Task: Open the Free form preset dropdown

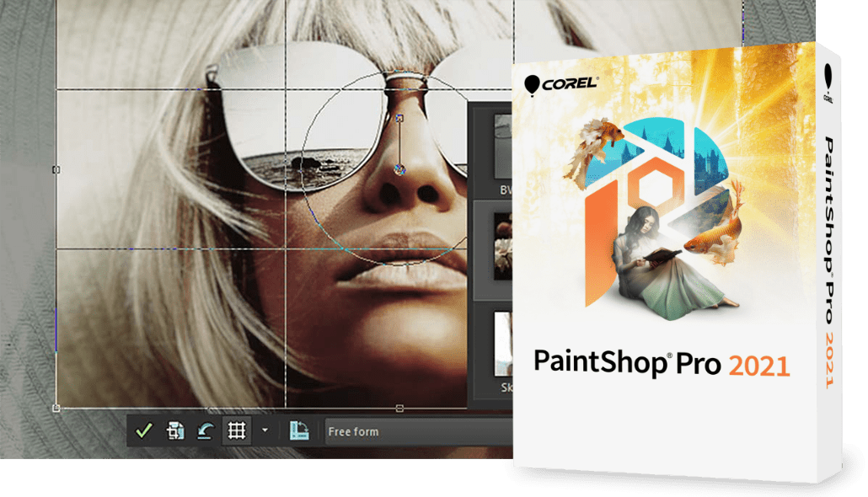Action: coord(419,431)
